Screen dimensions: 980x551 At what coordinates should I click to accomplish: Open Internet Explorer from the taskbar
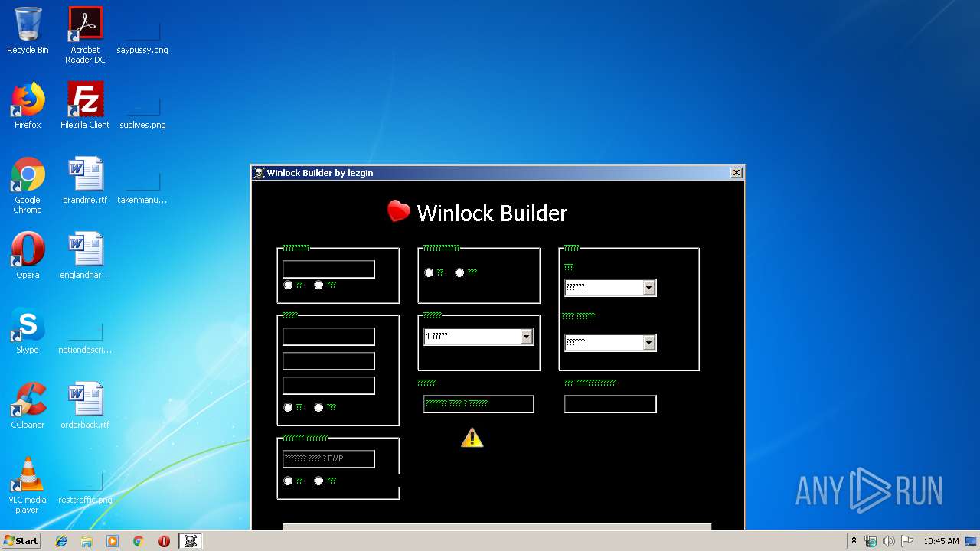coord(61,541)
